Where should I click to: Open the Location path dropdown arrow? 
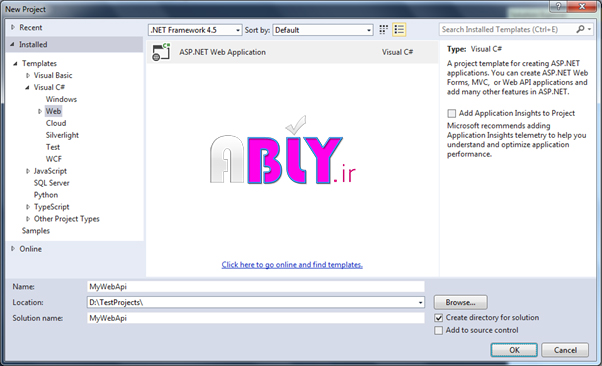pos(420,303)
